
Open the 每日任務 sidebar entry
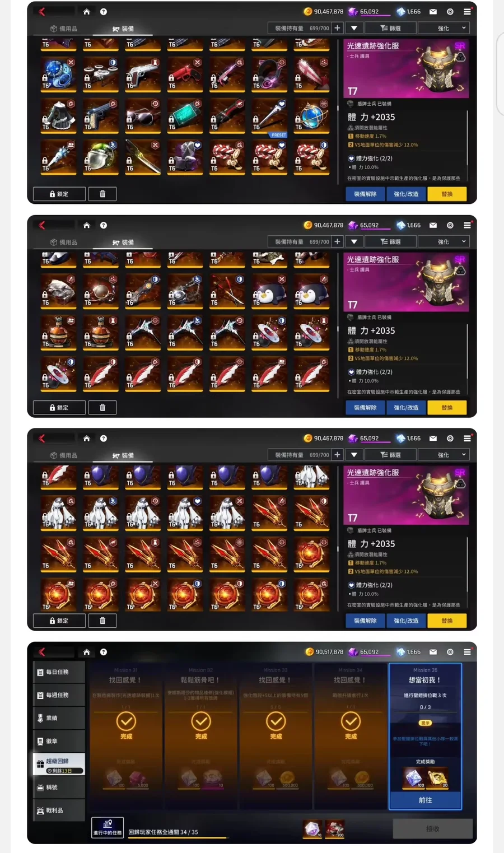click(x=59, y=672)
